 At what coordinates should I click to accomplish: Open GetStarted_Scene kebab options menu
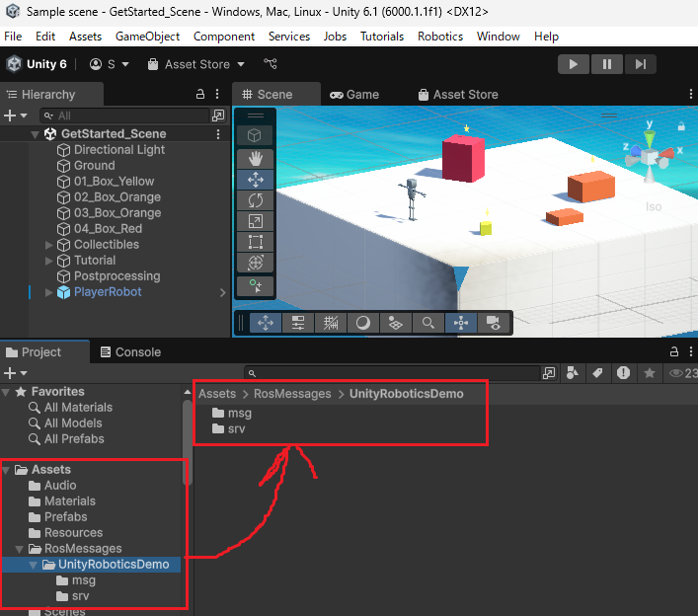pos(218,134)
